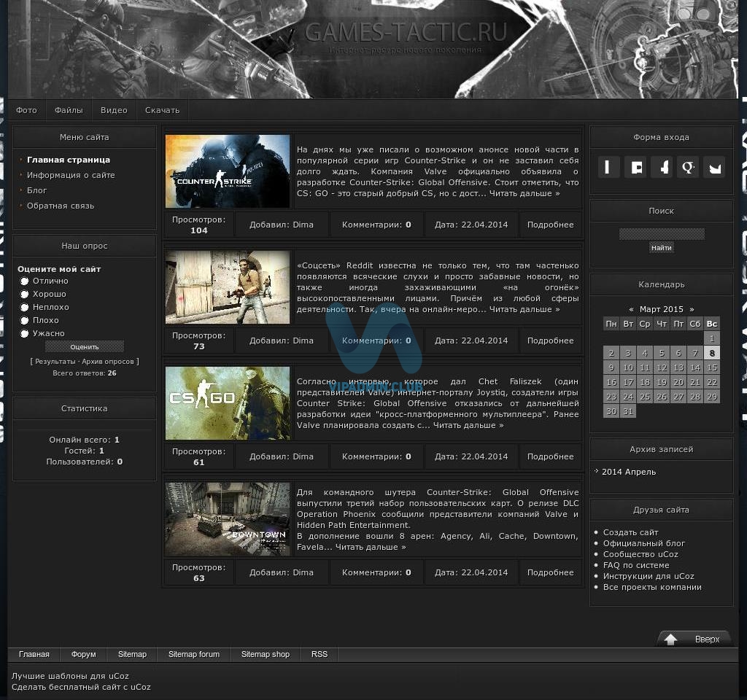
Task: Click Подробнее for article with 61 views
Action: pyautogui.click(x=550, y=456)
